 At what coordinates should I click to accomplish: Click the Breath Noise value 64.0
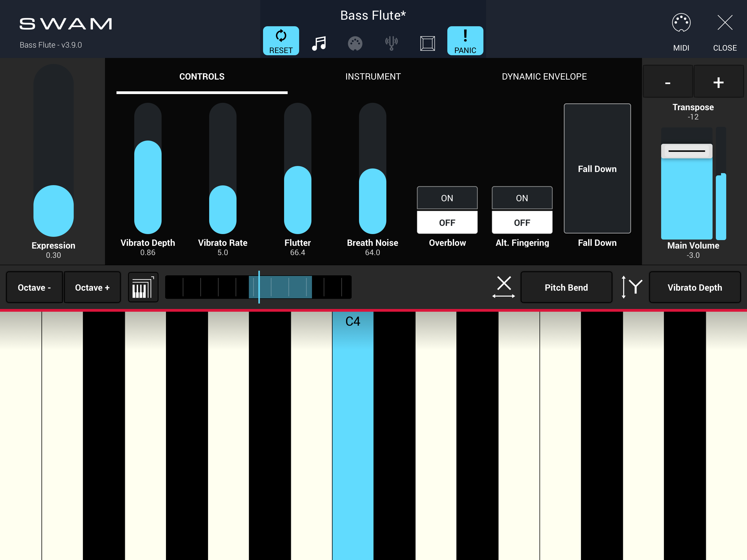pos(372,253)
